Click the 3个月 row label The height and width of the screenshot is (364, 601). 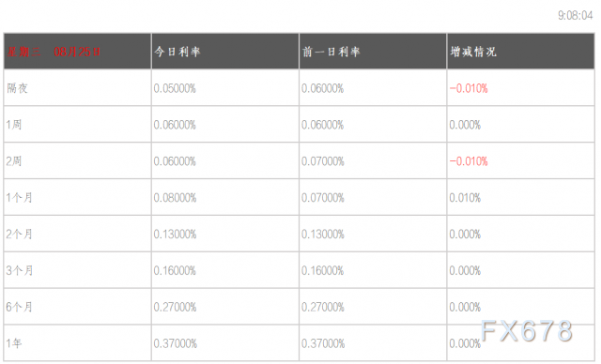pos(19,270)
